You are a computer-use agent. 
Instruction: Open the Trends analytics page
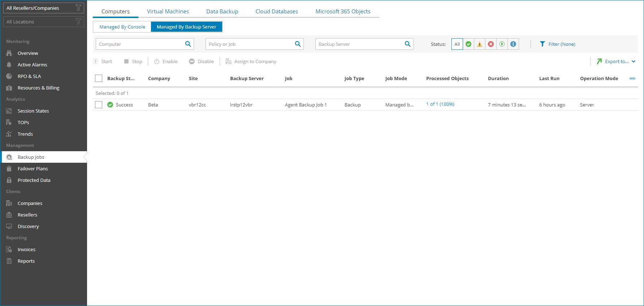click(25, 134)
